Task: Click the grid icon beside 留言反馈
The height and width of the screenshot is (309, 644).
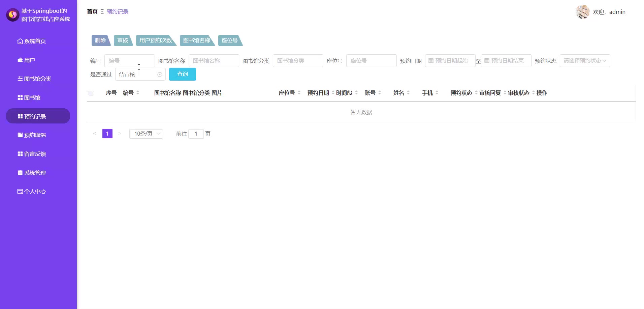Action: pos(20,154)
